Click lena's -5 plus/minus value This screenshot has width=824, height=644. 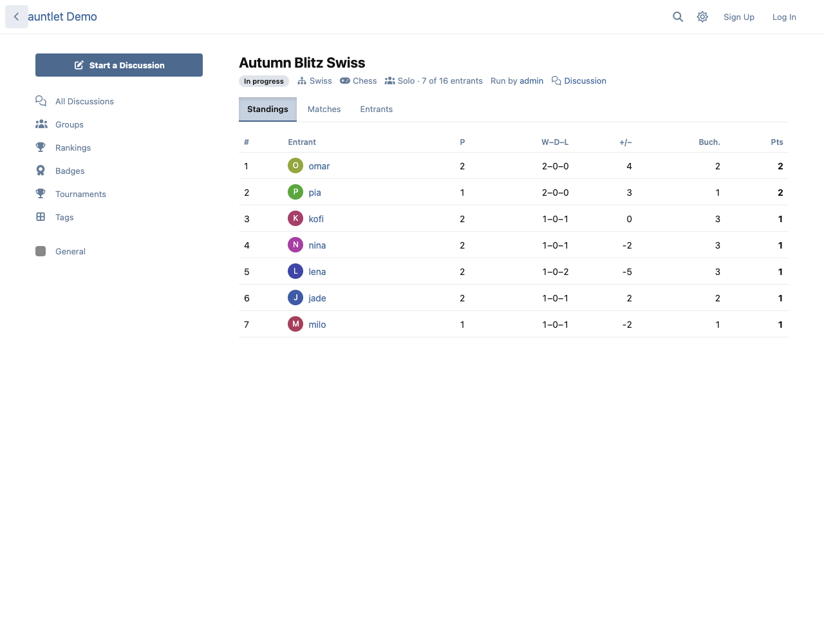pos(627,272)
